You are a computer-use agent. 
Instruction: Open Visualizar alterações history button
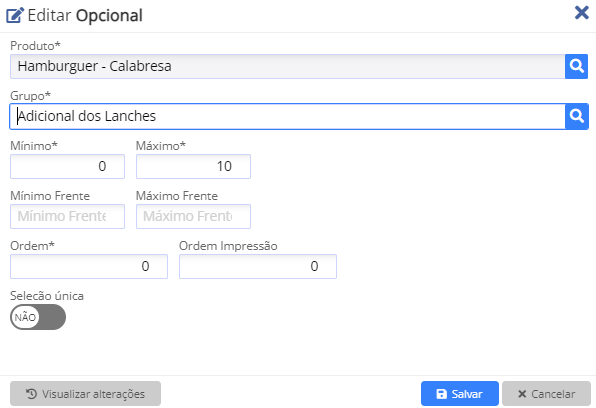point(86,394)
